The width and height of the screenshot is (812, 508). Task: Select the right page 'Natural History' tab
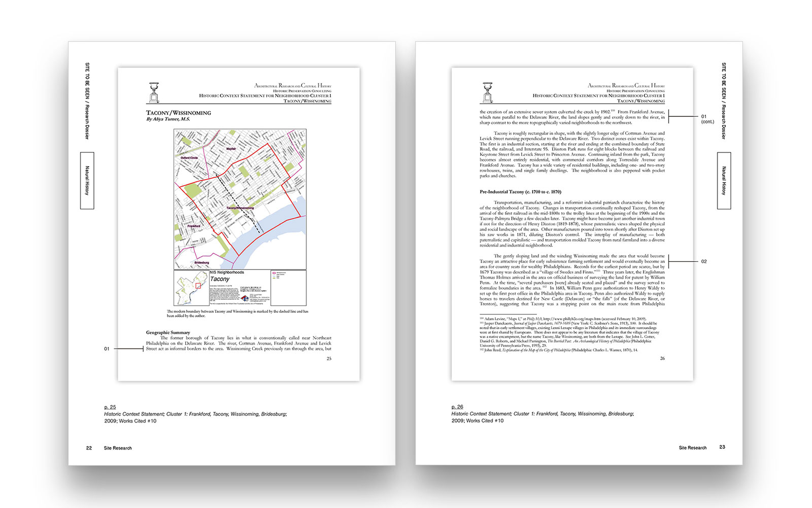coord(724,181)
